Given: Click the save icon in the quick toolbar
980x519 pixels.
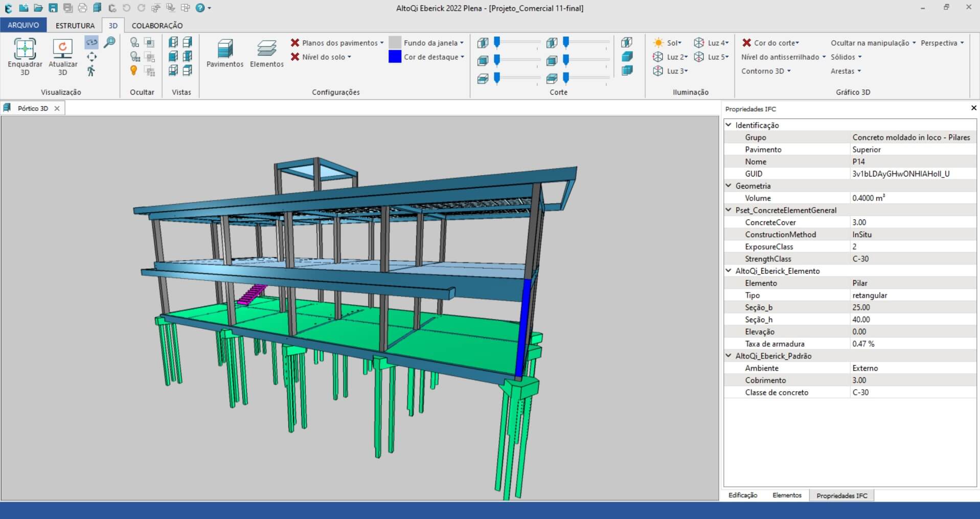Looking at the screenshot, I should tap(53, 8).
